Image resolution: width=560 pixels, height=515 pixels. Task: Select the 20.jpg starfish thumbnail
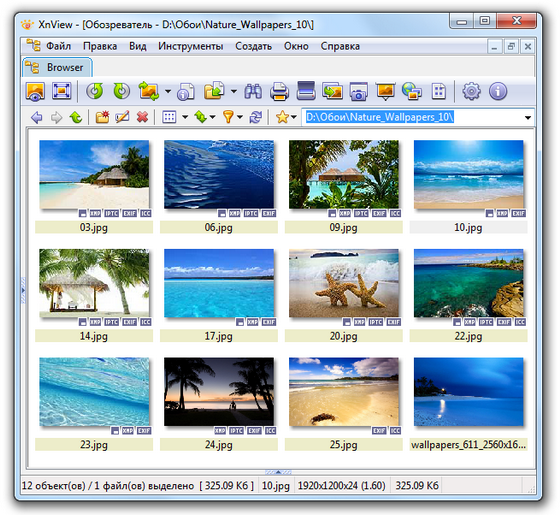point(344,283)
